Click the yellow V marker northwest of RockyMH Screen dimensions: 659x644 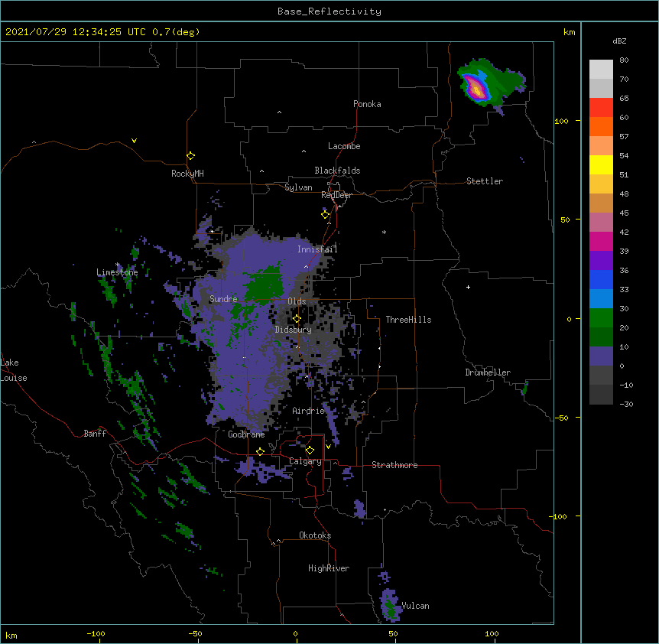point(134,141)
